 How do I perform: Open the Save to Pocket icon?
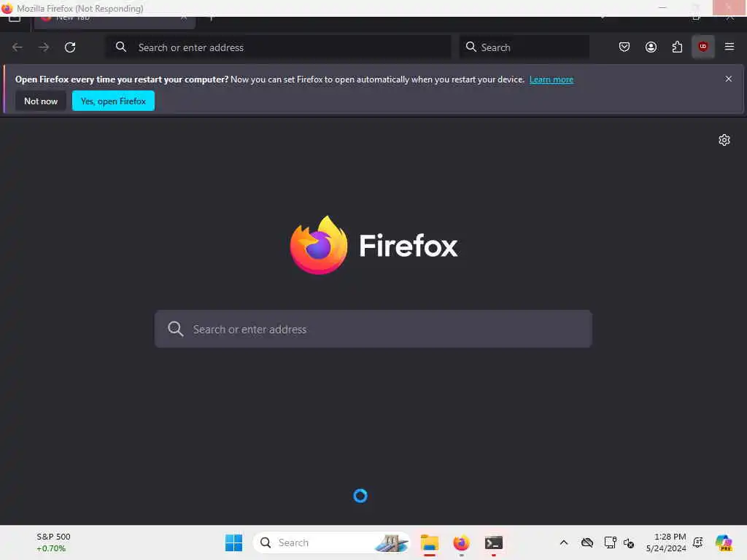point(624,47)
